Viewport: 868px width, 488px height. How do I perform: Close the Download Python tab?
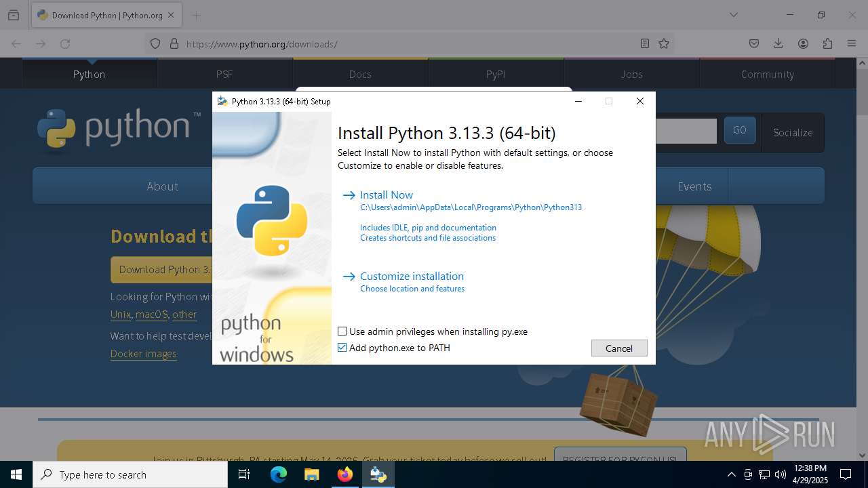pyautogui.click(x=171, y=15)
